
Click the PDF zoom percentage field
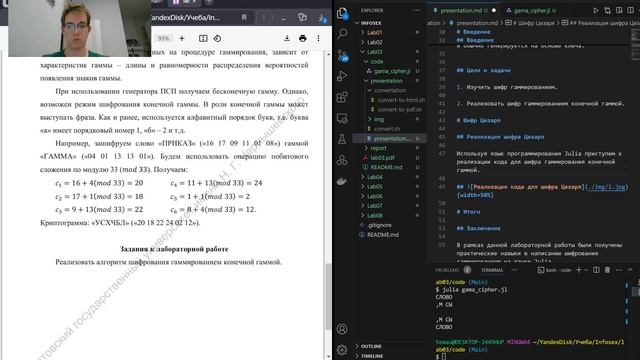(x=164, y=38)
